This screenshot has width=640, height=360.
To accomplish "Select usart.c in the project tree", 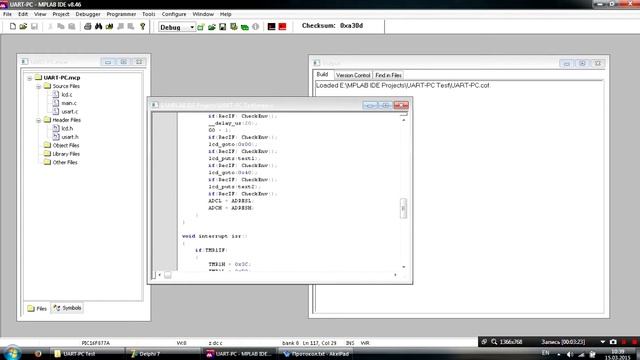I will click(69, 111).
